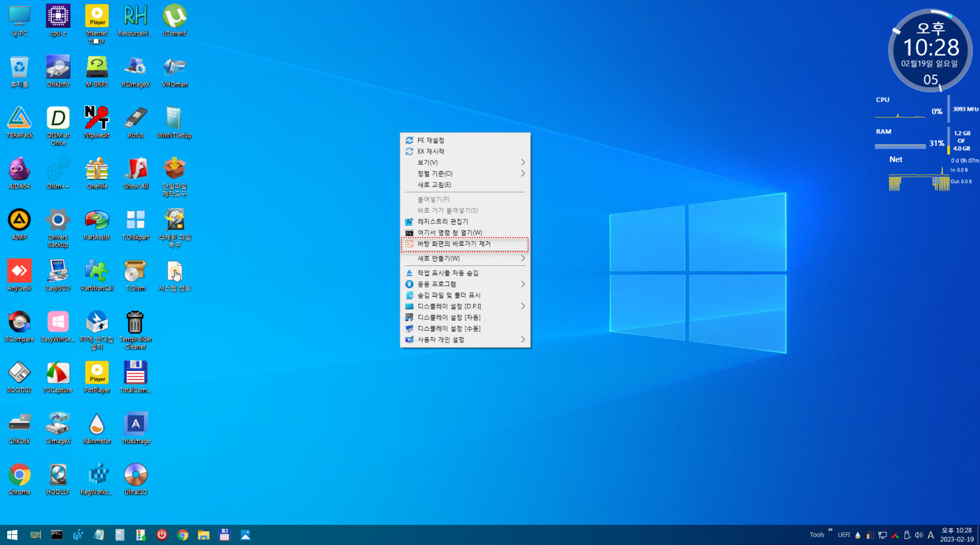Screen dimensions: 980x545
Task: Select the VHDman desktop icon
Action: pyautogui.click(x=175, y=72)
